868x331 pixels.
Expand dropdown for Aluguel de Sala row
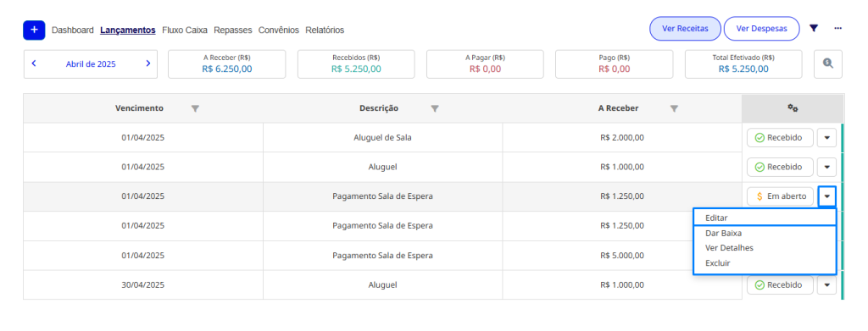pyautogui.click(x=827, y=138)
